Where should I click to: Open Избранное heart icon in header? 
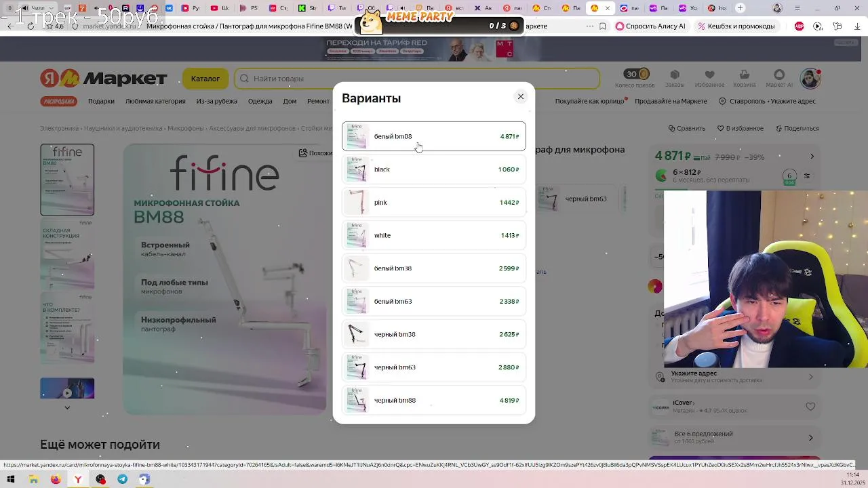coord(709,78)
